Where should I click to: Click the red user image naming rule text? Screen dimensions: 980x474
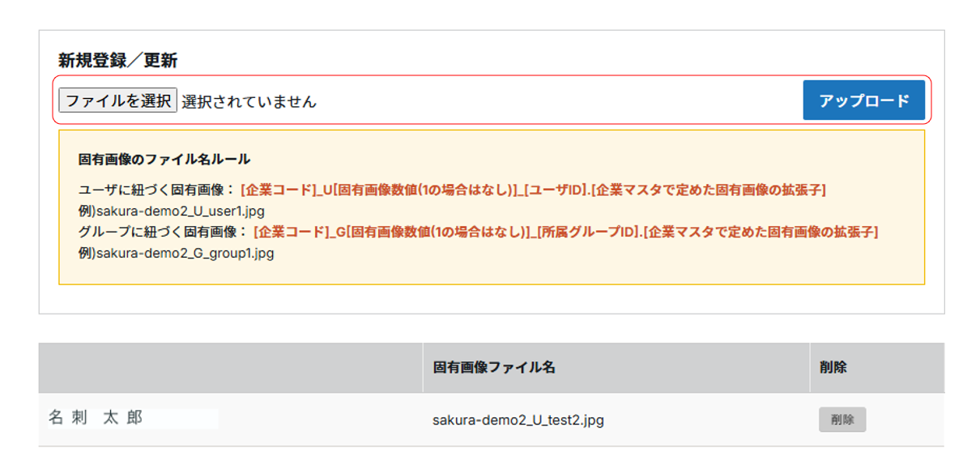tap(533, 190)
